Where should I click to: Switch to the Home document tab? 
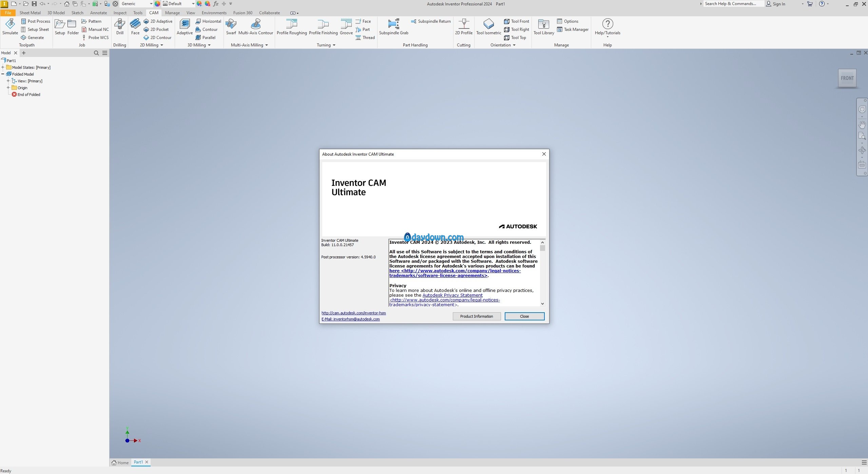[120, 463]
